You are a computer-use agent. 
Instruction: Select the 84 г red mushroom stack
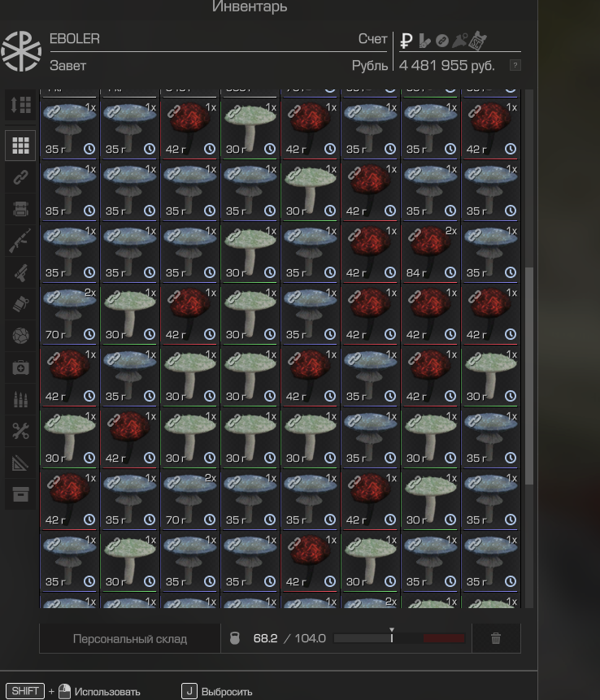click(x=431, y=253)
